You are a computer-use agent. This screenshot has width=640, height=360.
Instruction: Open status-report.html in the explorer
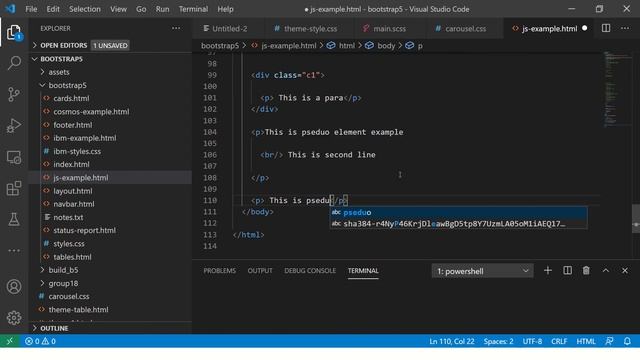[84, 230]
